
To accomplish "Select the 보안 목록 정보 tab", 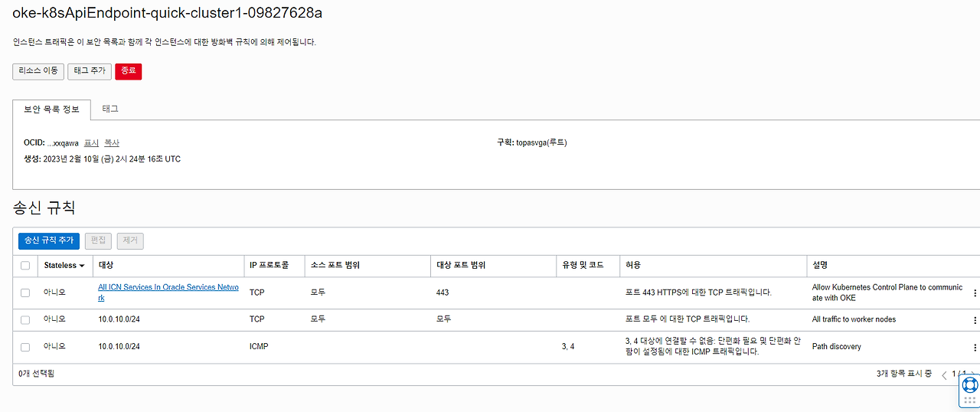I will coord(51,110).
